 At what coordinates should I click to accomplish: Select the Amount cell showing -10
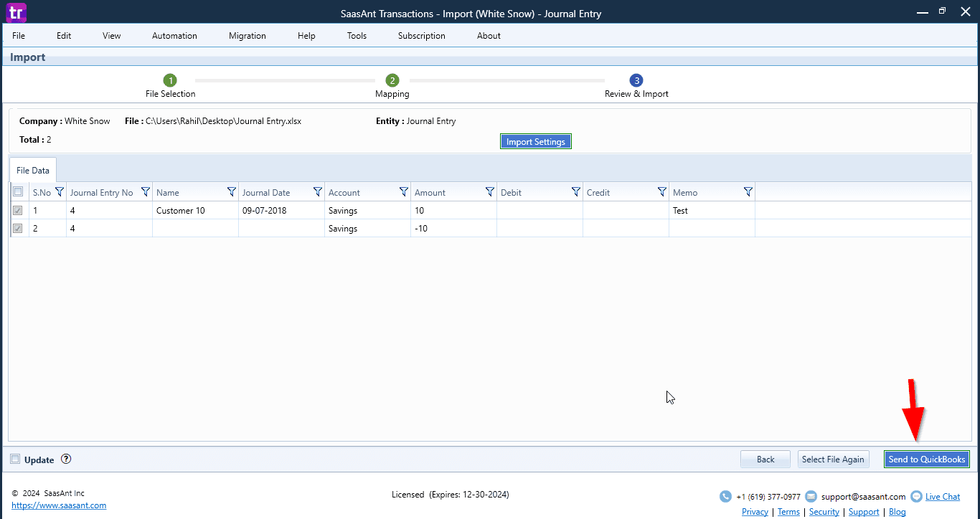click(453, 228)
